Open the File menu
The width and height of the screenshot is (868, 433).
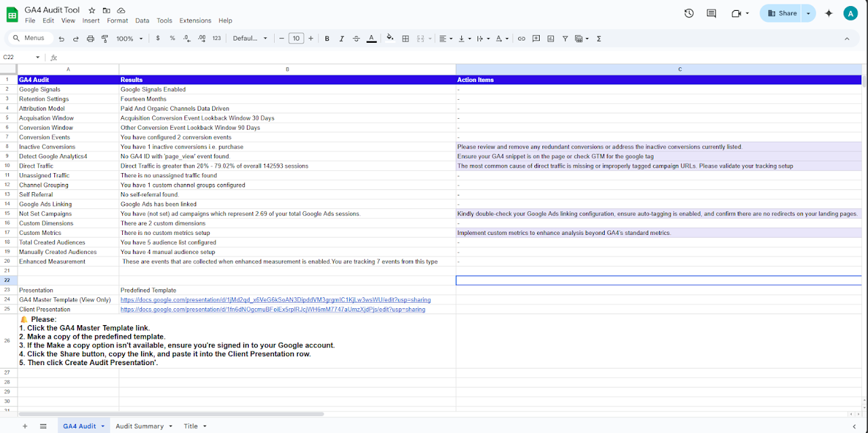pyautogui.click(x=30, y=21)
